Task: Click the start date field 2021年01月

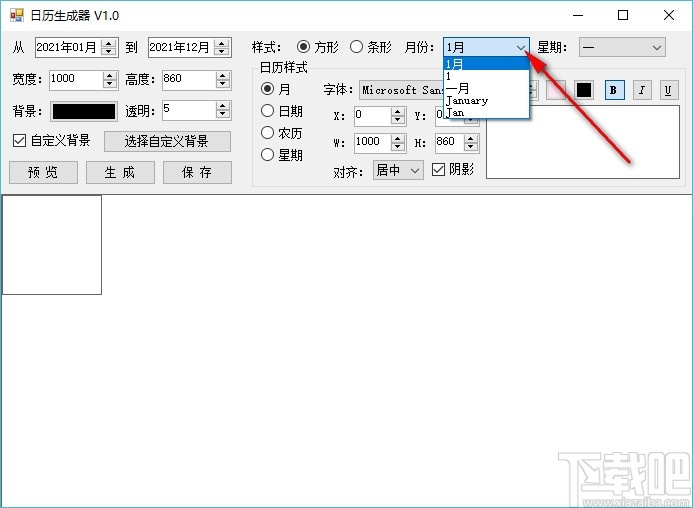Action: pos(68,47)
